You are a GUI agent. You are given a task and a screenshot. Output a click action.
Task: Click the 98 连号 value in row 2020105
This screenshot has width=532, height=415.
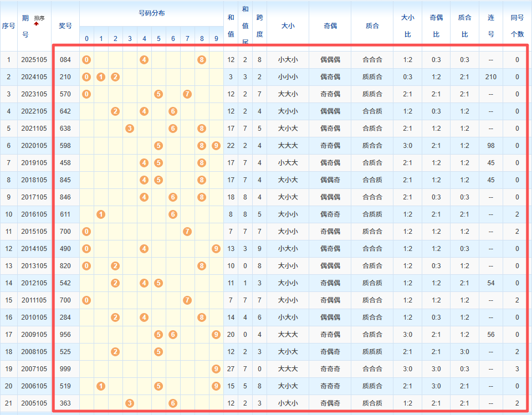coord(490,146)
